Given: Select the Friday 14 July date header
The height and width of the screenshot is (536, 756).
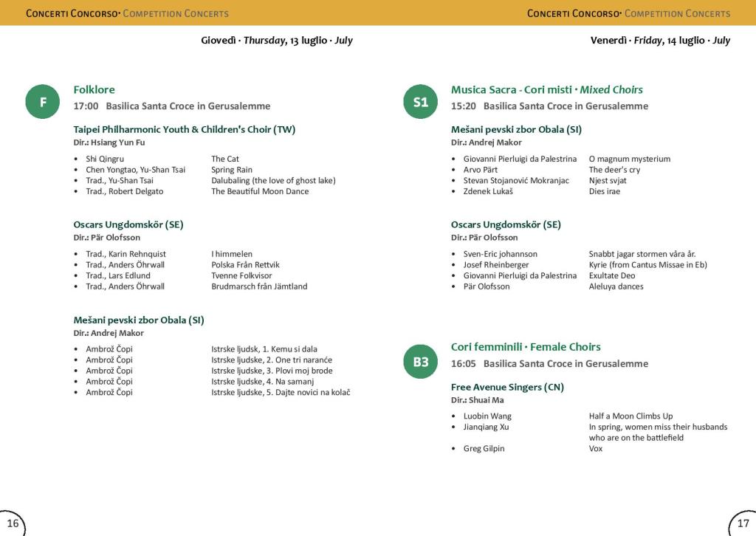Looking at the screenshot, I should coord(659,40).
